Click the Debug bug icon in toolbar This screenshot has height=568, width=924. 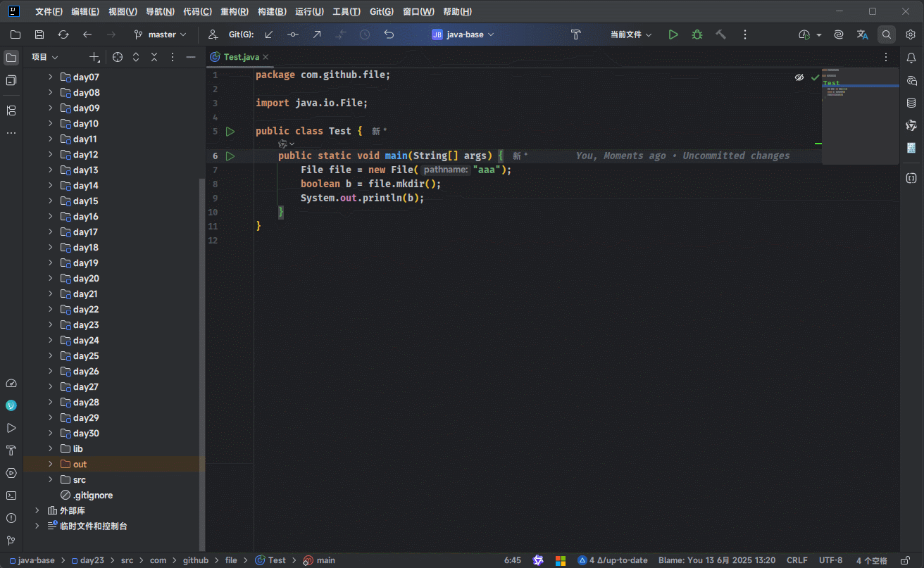[697, 34]
